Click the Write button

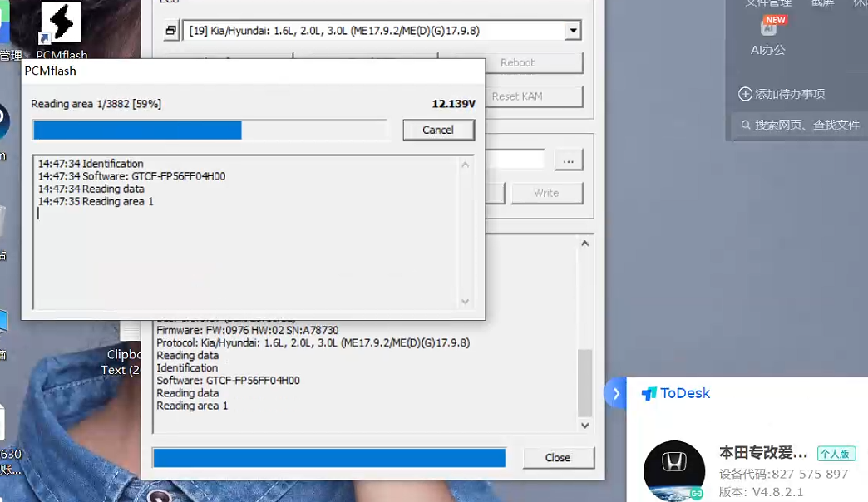546,193
